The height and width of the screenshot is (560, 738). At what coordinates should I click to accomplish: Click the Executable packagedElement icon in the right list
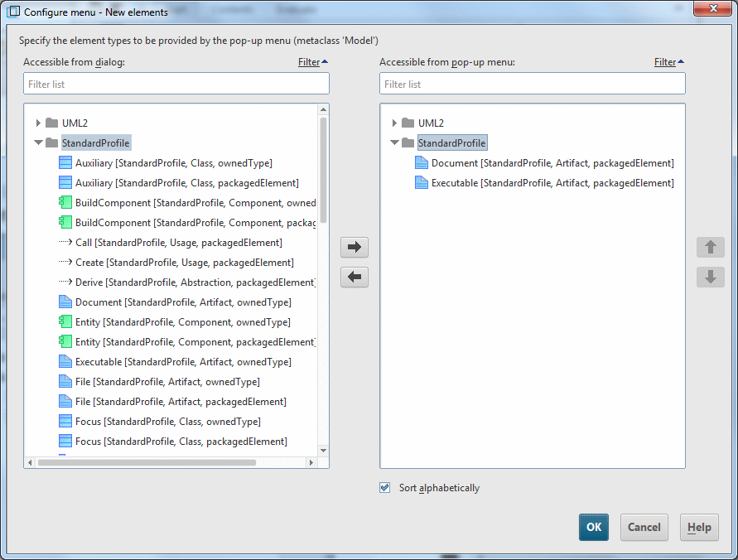coord(422,182)
